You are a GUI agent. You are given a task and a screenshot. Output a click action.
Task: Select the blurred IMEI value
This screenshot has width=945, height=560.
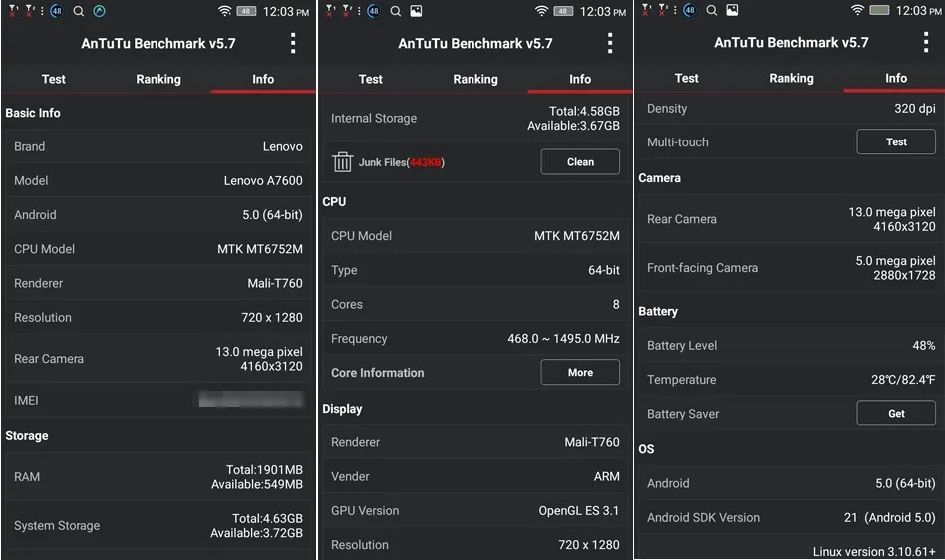[x=251, y=399]
